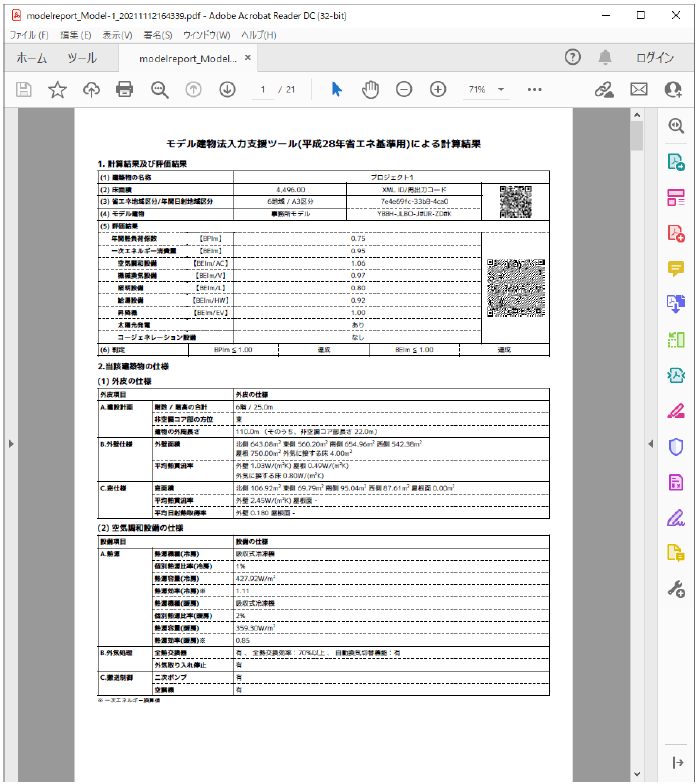Open the Comment tool in right pane
Screen dimensions: 697x784
tap(676, 268)
